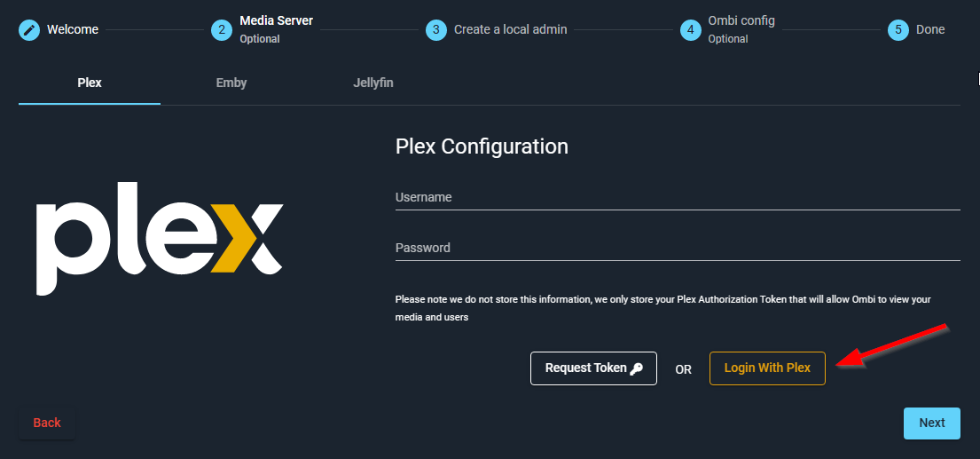The height and width of the screenshot is (459, 980).
Task: Open the Ombi config step label
Action: pyautogui.click(x=741, y=21)
